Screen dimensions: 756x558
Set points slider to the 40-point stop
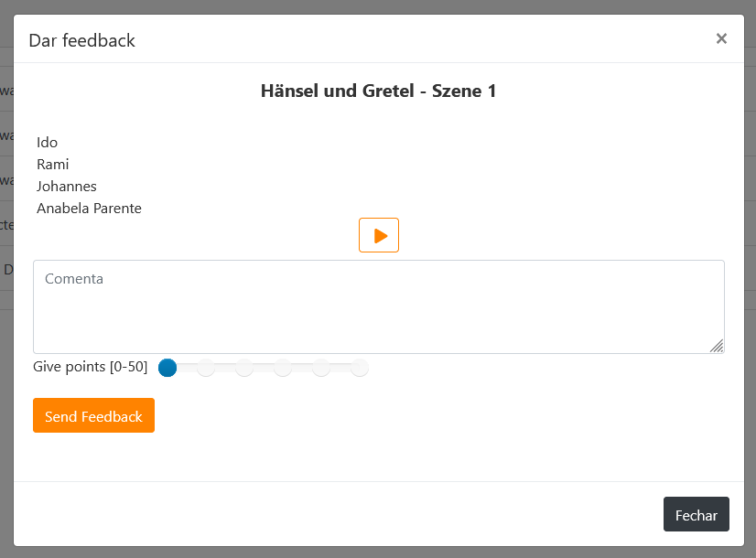click(x=321, y=368)
